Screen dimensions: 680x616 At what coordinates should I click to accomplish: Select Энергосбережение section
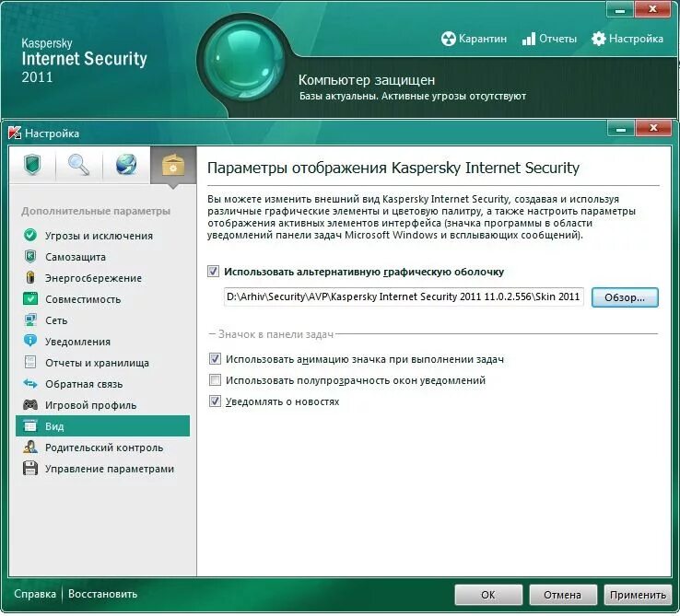click(103, 278)
